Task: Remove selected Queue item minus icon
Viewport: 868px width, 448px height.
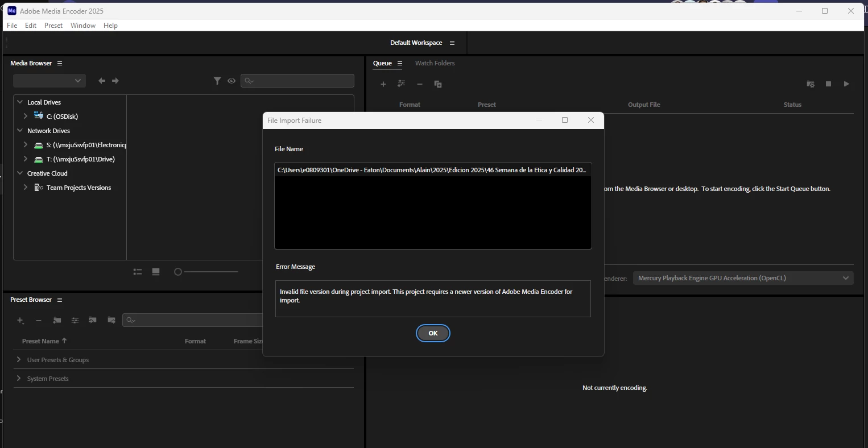Action: point(420,84)
